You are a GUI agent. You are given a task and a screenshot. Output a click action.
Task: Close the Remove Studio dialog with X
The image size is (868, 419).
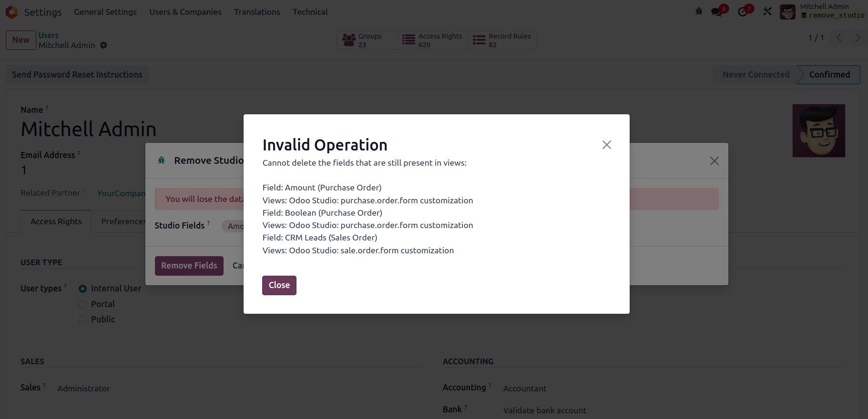714,161
